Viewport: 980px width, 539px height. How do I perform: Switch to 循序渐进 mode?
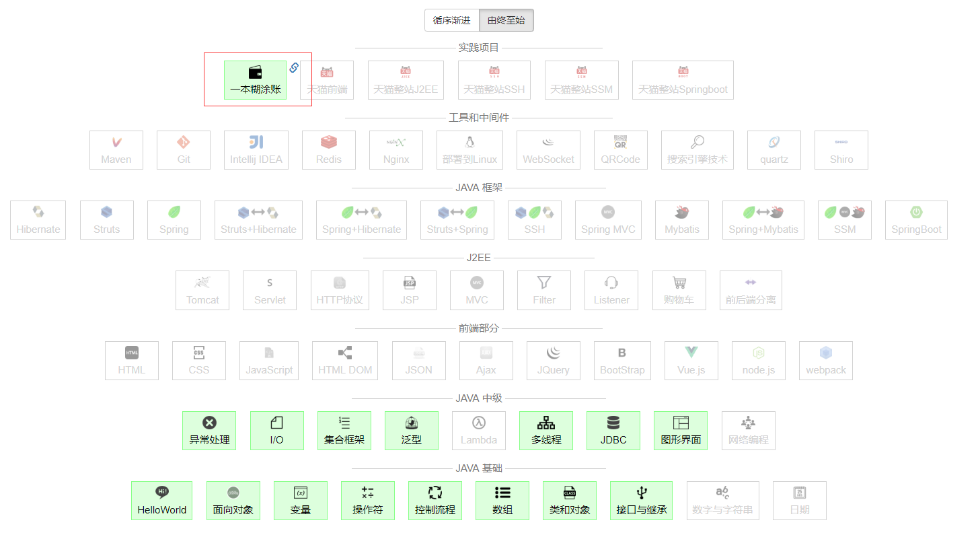451,20
